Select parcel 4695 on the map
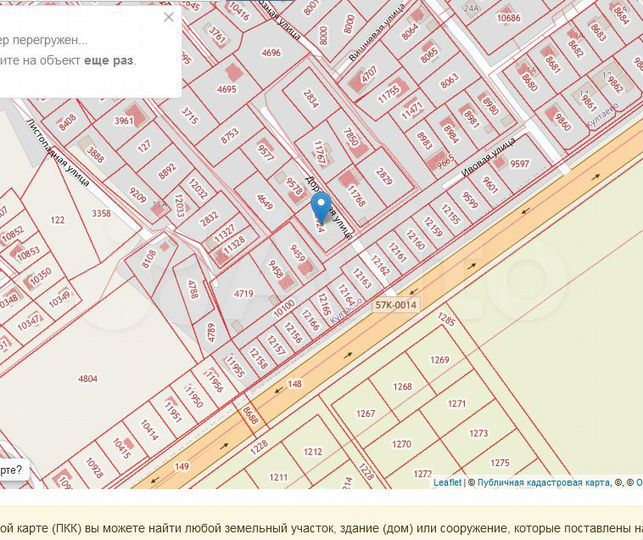The height and width of the screenshot is (540, 643). point(226,89)
